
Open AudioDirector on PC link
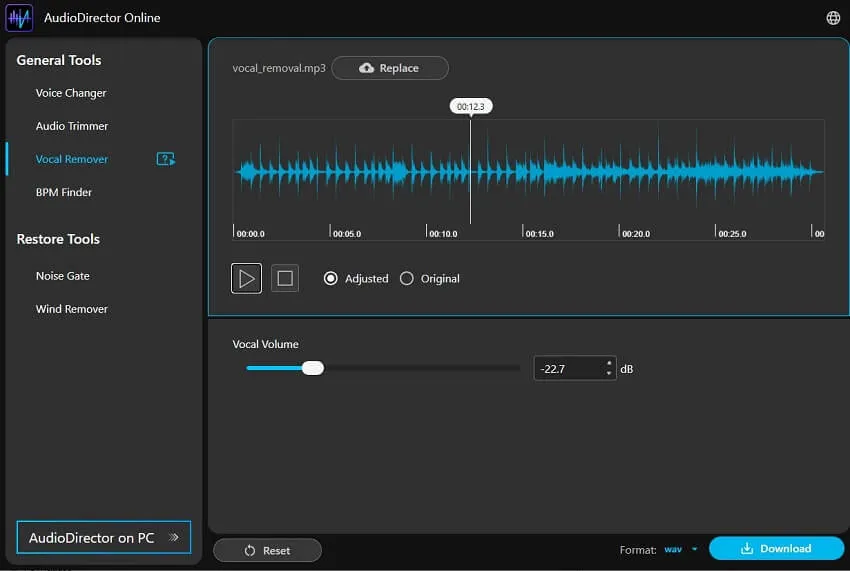[x=104, y=537]
